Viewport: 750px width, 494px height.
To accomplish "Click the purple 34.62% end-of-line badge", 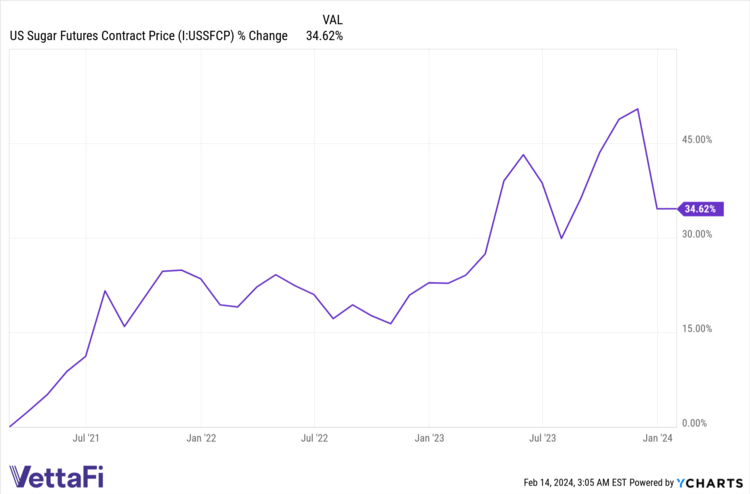I will pyautogui.click(x=699, y=209).
